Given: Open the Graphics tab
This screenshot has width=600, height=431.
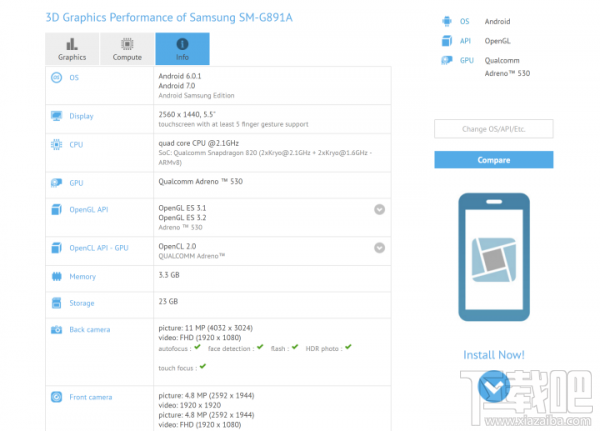Looking at the screenshot, I should (x=72, y=49).
